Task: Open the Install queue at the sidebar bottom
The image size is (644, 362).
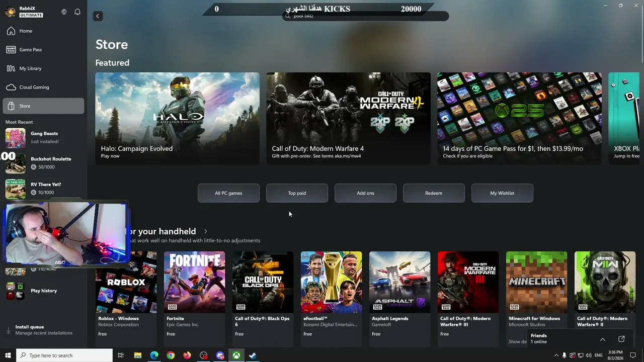Action: coord(43,330)
